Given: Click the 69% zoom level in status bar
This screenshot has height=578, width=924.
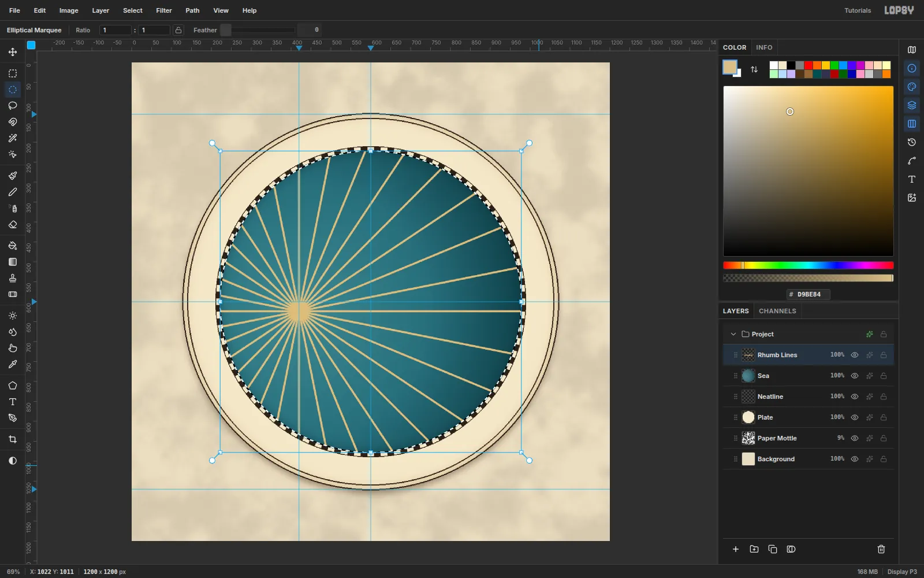Looking at the screenshot, I should [13, 572].
